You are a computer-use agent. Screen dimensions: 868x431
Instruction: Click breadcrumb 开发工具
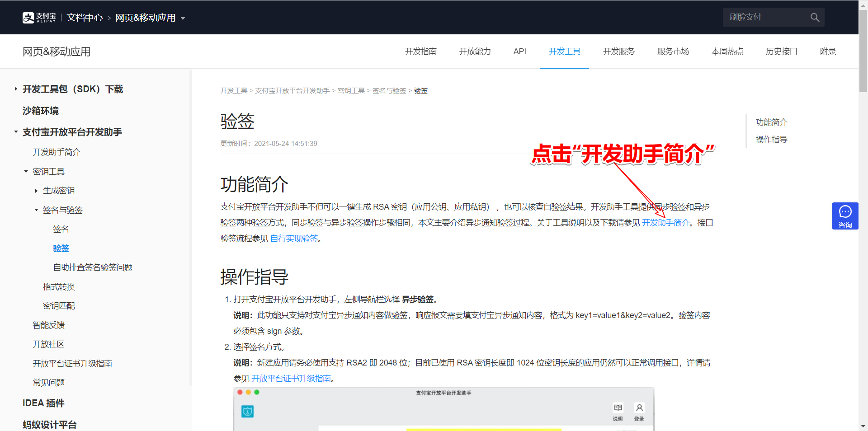coord(234,91)
